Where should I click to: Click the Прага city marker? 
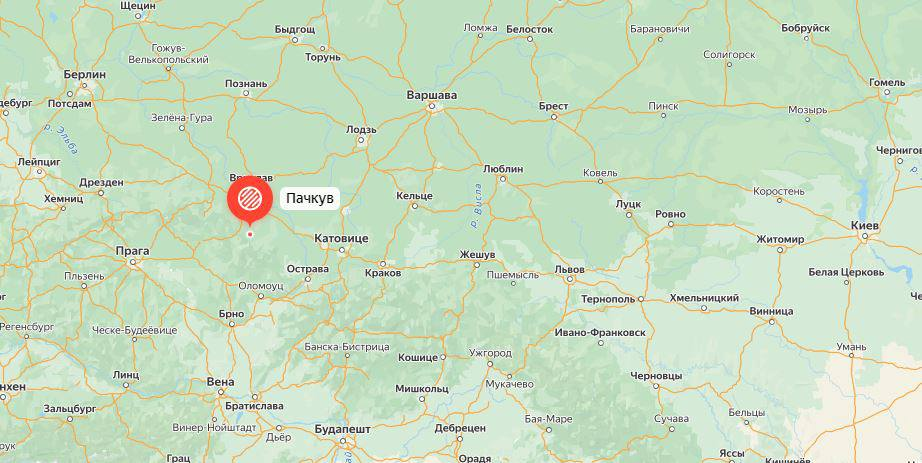point(133,262)
